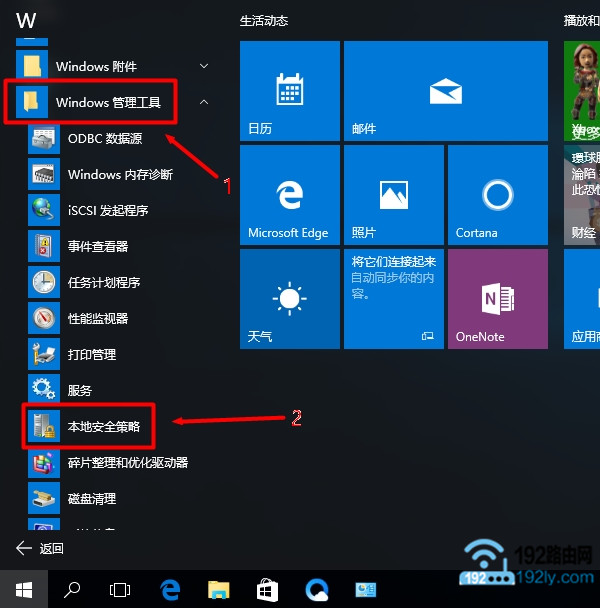Open 任务计划程序 clock icon

point(44,282)
